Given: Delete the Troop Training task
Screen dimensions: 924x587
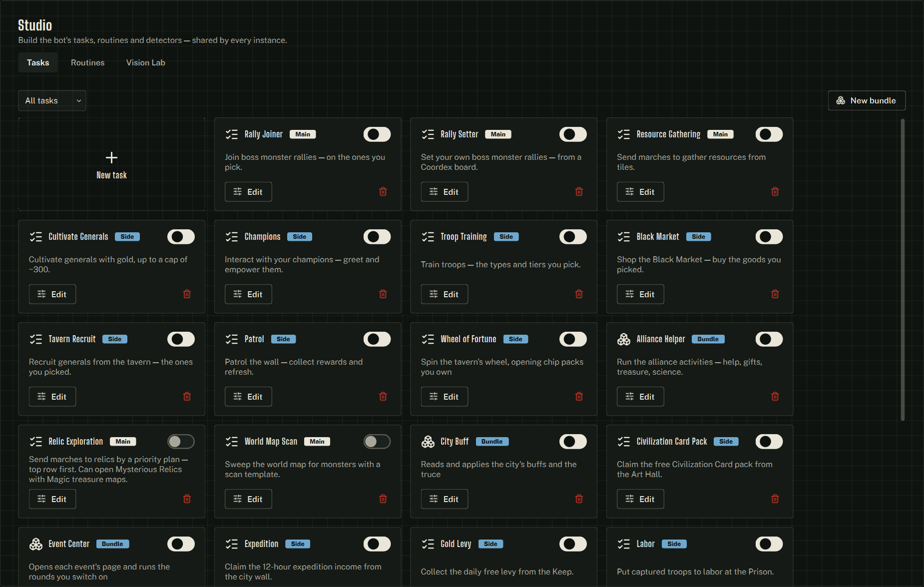Looking at the screenshot, I should click(579, 294).
